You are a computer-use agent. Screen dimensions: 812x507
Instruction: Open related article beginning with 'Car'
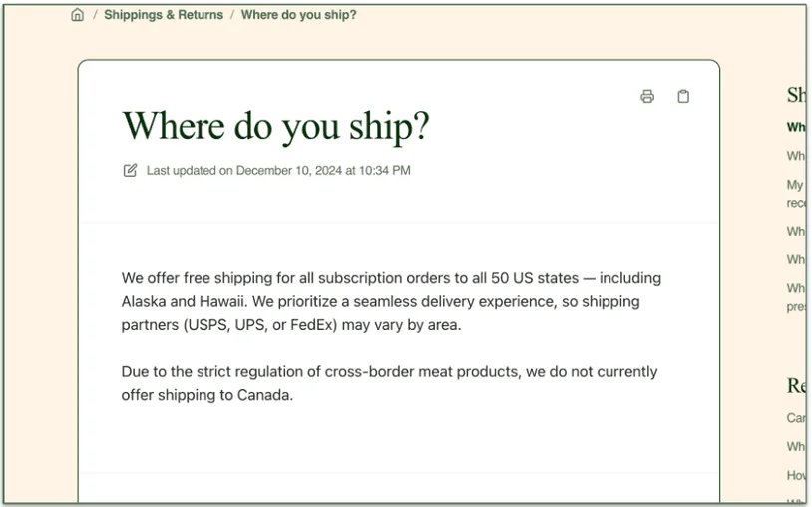tap(796, 417)
